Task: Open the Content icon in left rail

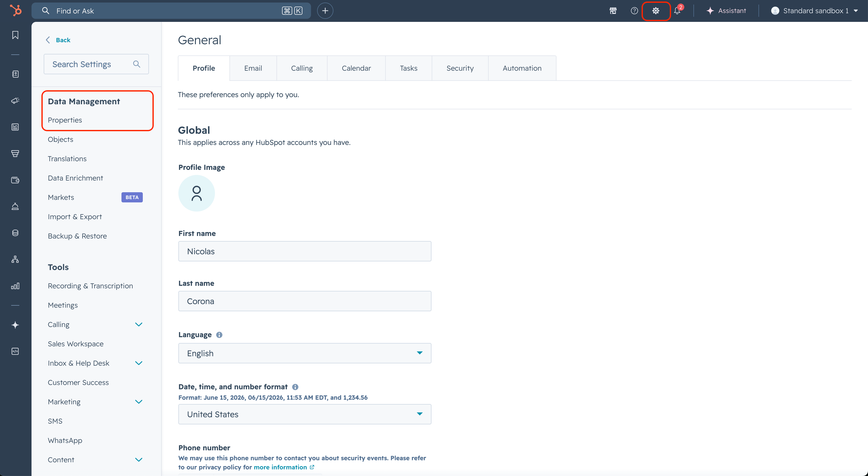Action: [x=15, y=127]
